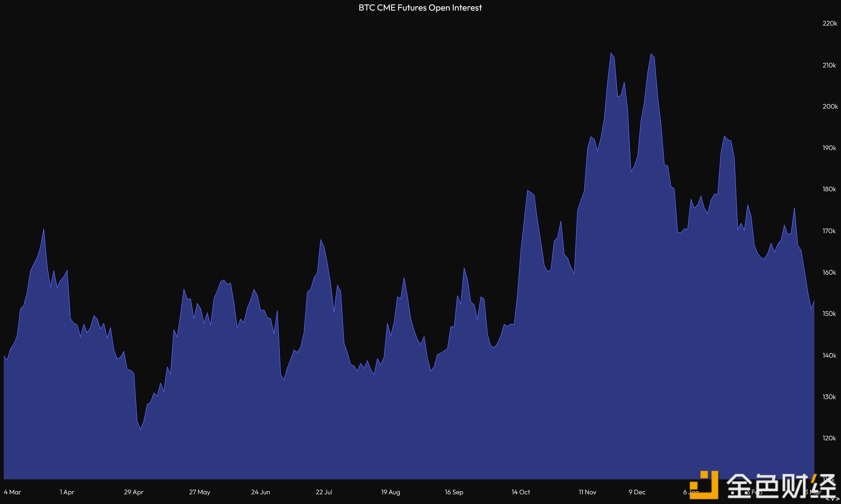Click the '27 May' date label

point(199,492)
